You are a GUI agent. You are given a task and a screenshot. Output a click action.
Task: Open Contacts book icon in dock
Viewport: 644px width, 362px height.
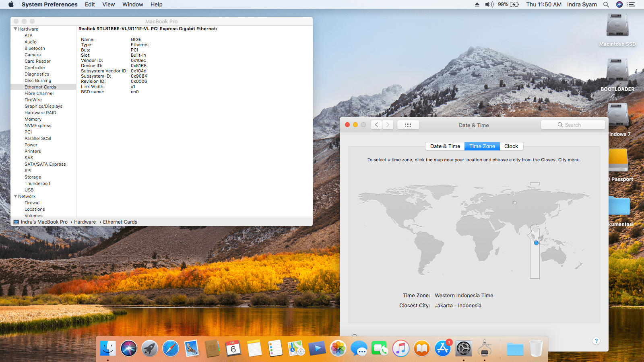click(x=213, y=348)
